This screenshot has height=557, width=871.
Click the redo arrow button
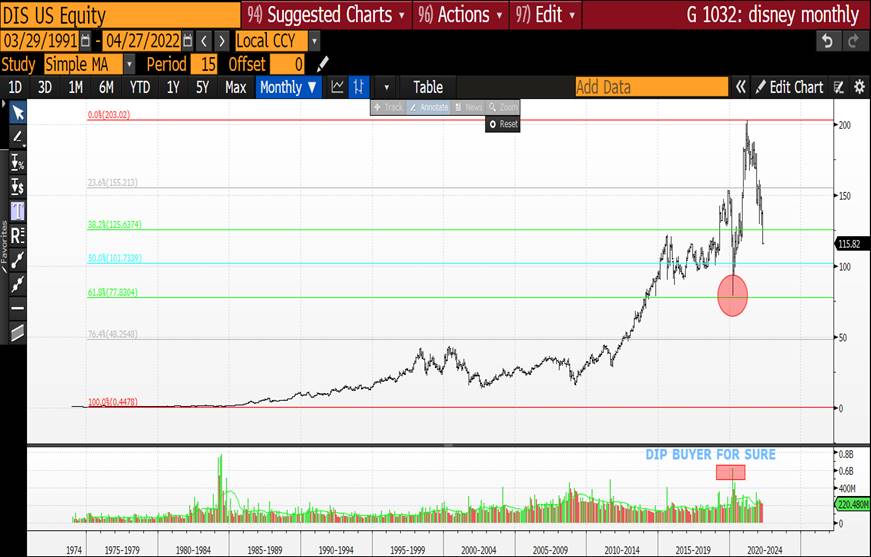pos(853,41)
